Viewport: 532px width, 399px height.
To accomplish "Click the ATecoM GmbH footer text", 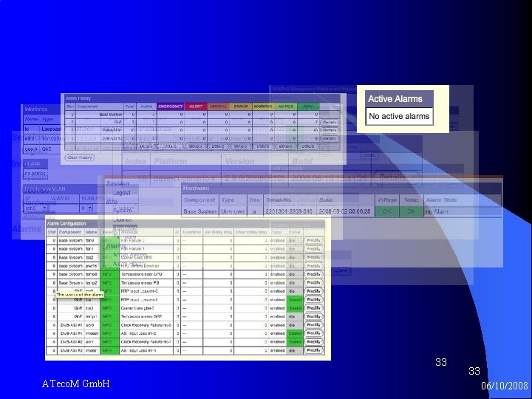I will click(75, 383).
